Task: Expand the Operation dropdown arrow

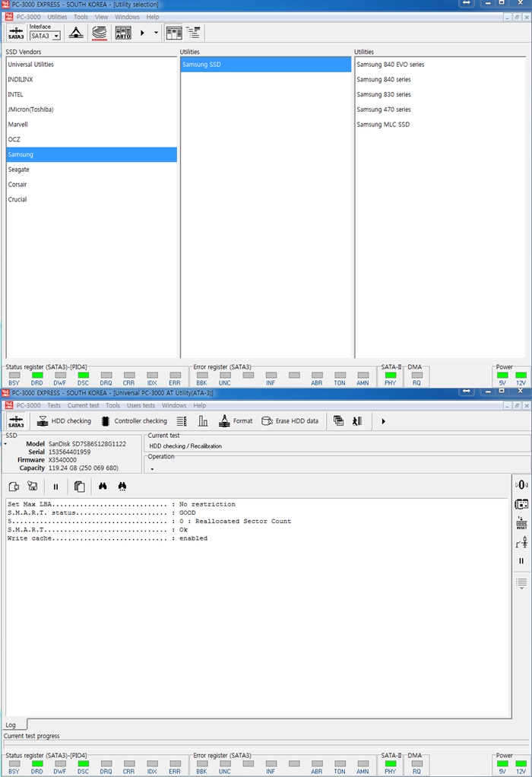Action: tap(152, 469)
